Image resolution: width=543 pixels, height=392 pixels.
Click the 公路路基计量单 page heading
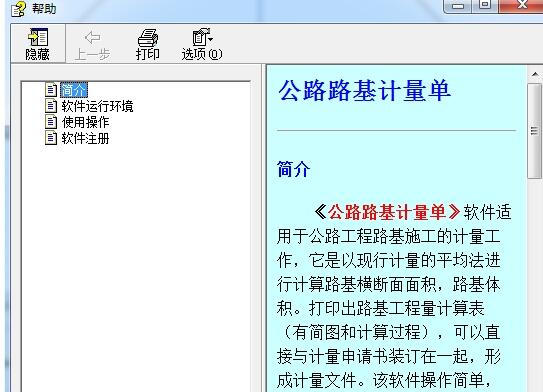365,91
